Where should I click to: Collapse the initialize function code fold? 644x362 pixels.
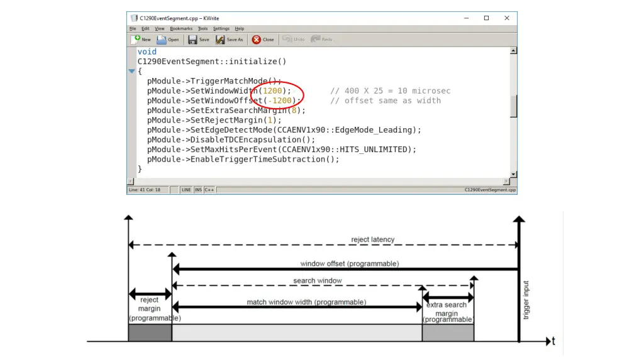(x=131, y=72)
